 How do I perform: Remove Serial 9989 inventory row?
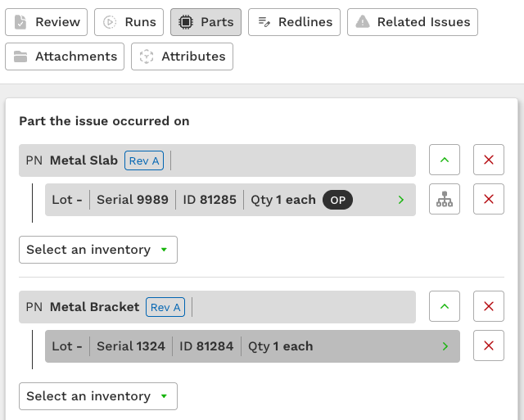[x=489, y=199]
